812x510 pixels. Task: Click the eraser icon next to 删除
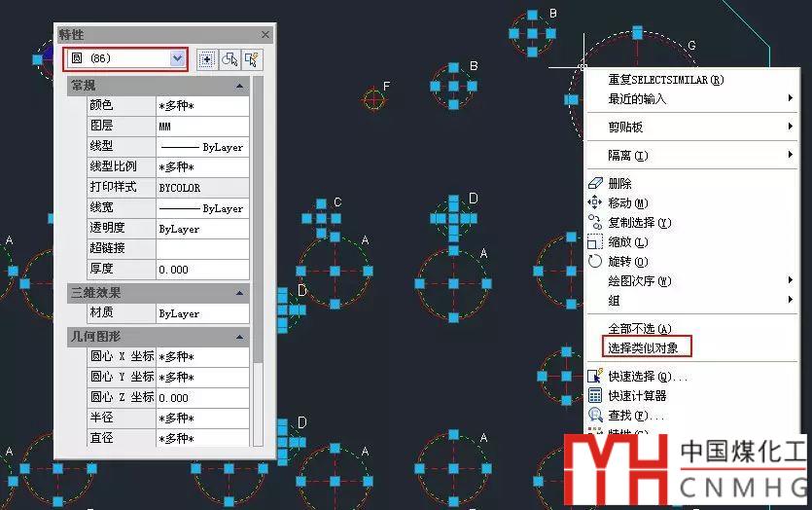click(595, 183)
